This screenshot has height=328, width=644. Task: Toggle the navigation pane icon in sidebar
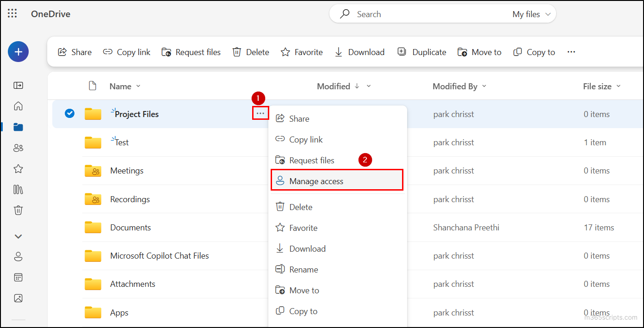(19, 85)
